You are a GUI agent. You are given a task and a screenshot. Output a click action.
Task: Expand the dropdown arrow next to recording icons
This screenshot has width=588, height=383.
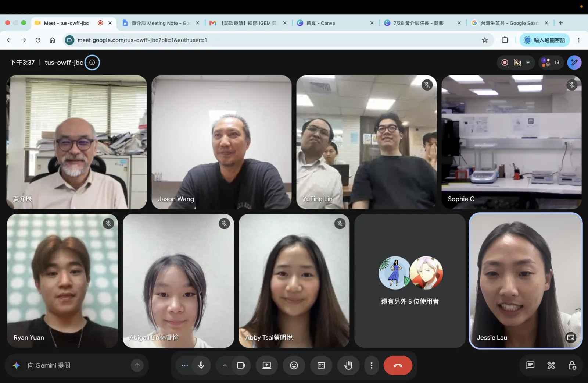click(528, 63)
